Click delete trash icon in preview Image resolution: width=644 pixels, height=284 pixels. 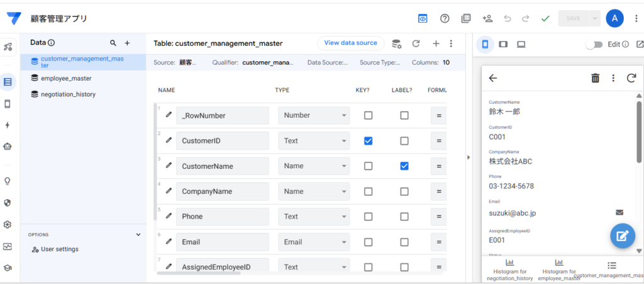[x=595, y=78]
